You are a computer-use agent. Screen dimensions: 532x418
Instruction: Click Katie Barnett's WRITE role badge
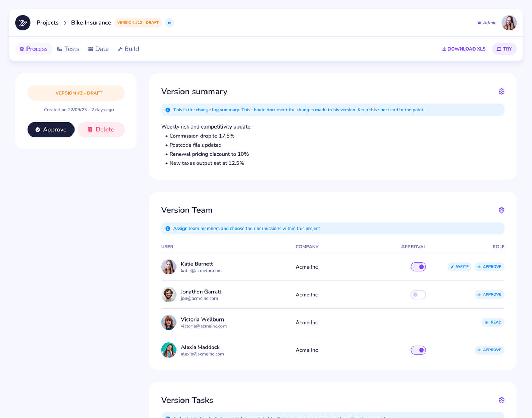click(x=459, y=267)
